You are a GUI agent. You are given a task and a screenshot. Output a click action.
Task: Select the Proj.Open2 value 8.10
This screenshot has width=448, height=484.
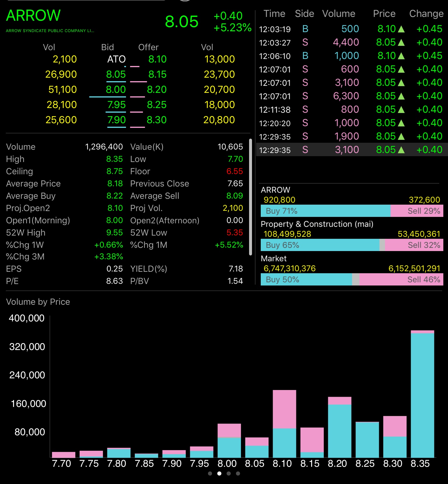tap(115, 208)
